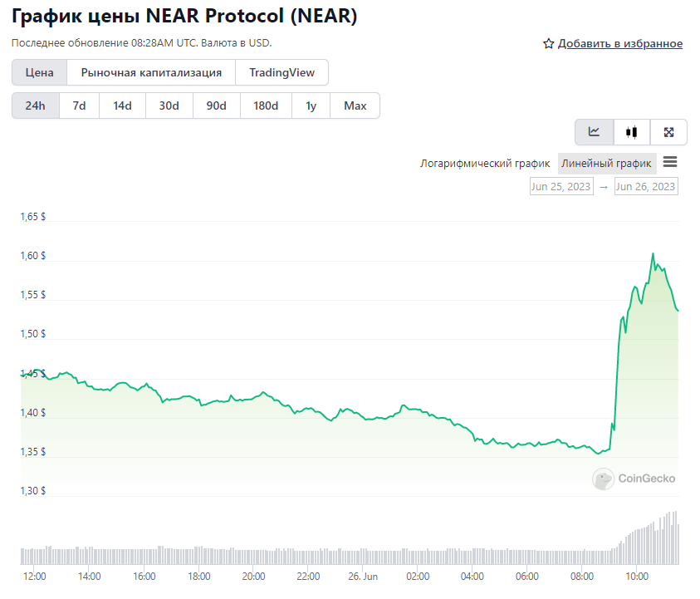Select the Линейный график scale

607,164
